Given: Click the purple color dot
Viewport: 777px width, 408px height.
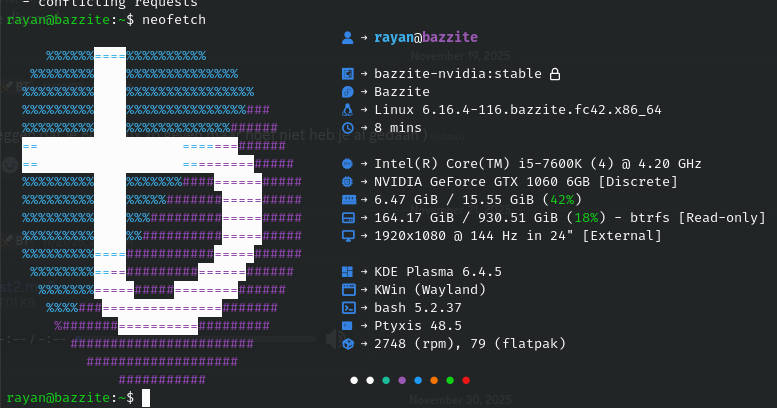Looking at the screenshot, I should (x=402, y=380).
